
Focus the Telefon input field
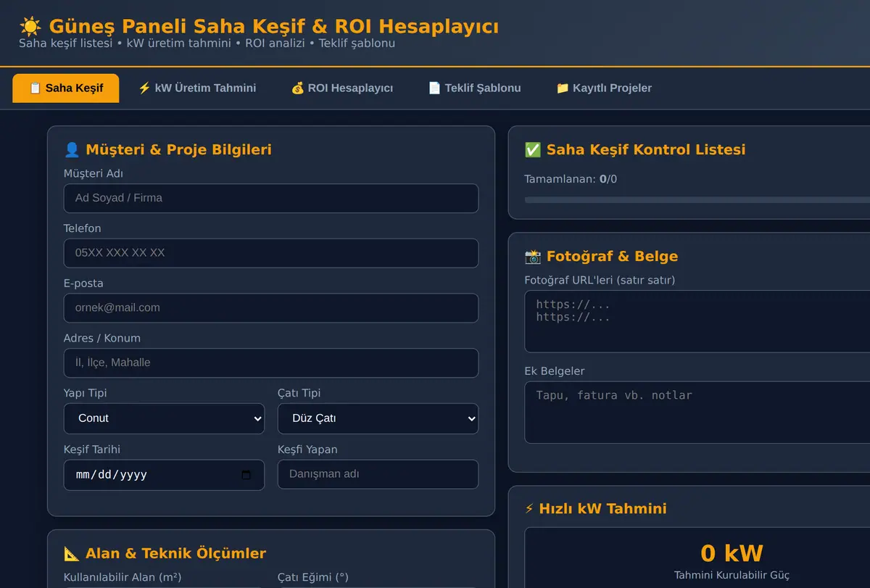point(271,253)
